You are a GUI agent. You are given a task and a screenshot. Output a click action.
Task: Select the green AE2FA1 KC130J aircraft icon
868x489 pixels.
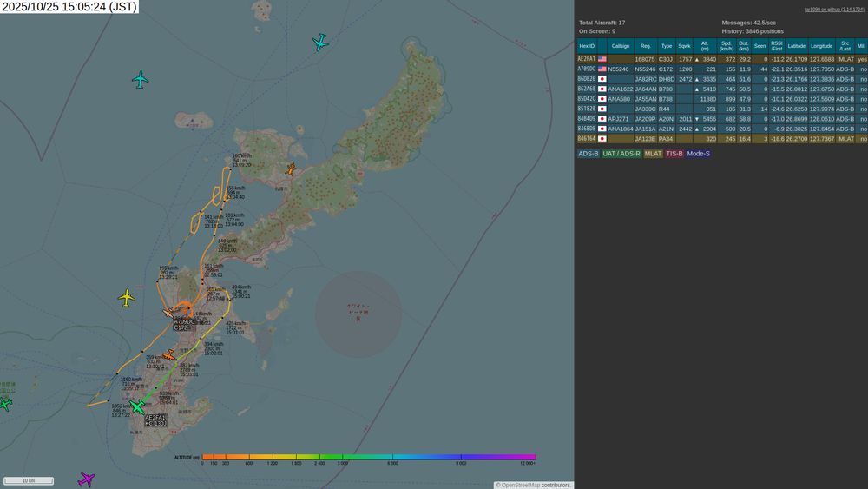(x=137, y=407)
